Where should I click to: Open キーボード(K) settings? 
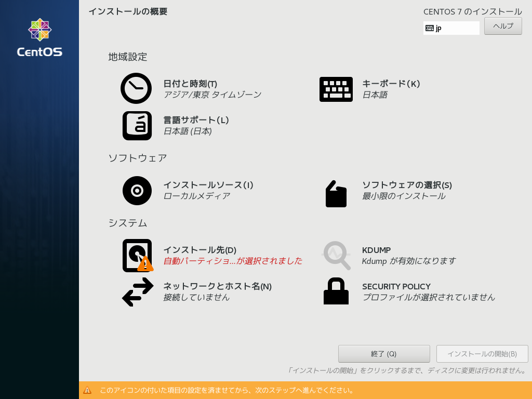pyautogui.click(x=391, y=84)
